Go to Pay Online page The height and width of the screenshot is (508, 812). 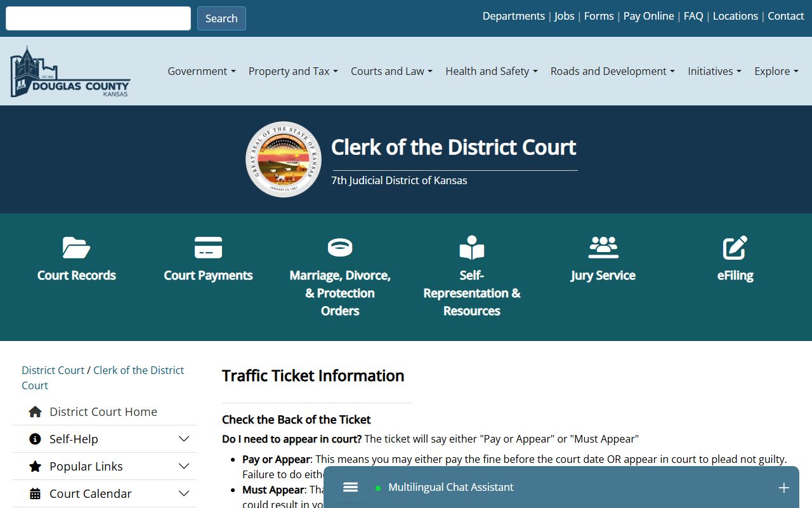[x=649, y=16]
